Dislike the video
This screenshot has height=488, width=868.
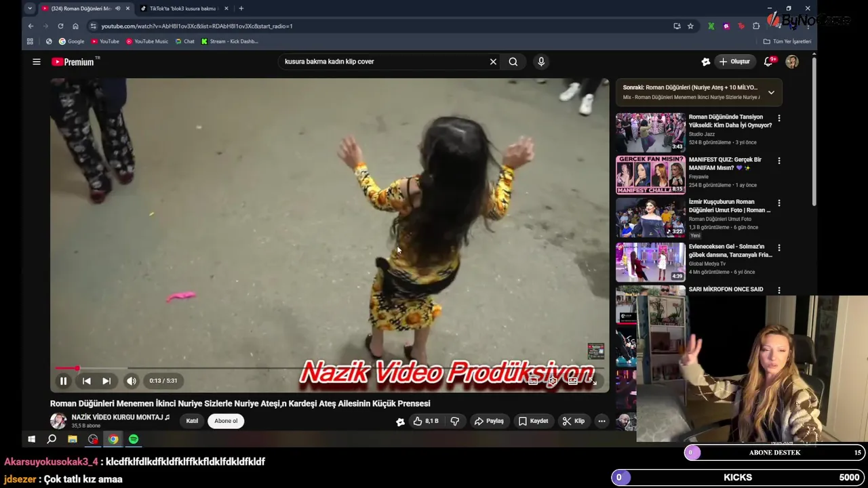[x=454, y=421]
